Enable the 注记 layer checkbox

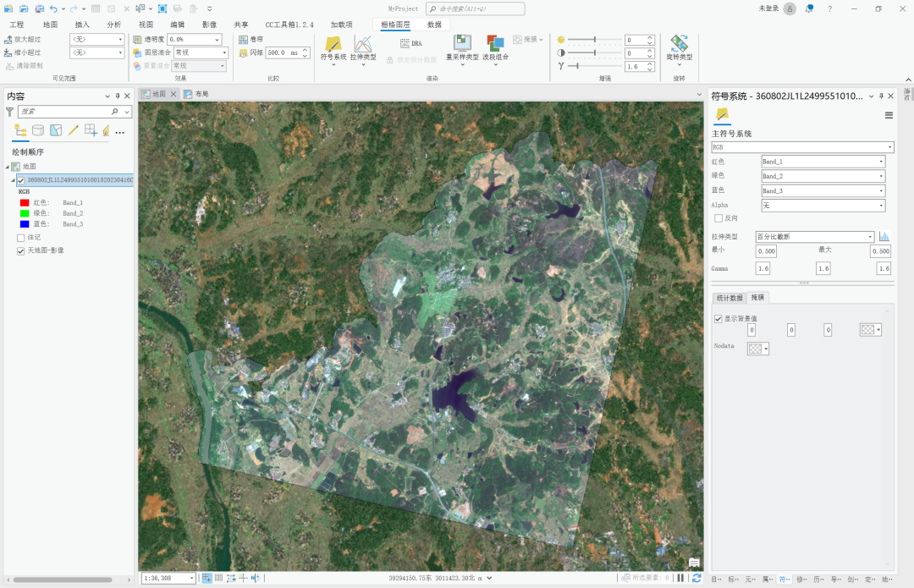[x=21, y=238]
